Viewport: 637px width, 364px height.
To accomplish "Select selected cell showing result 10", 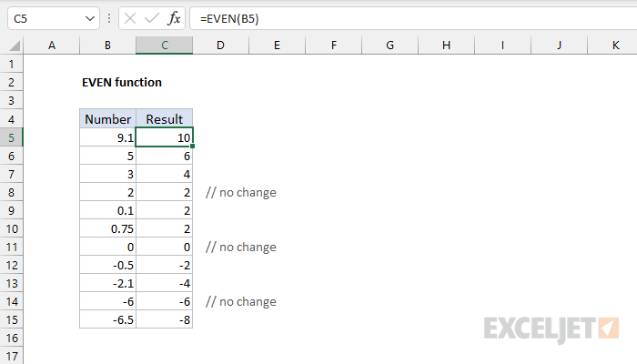I will pos(164,137).
